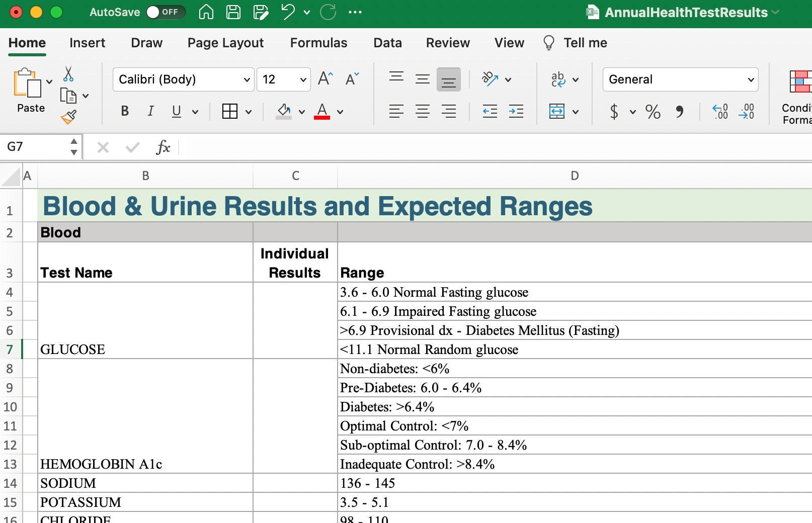This screenshot has height=523, width=812.
Task: Open the Font Color swatch menu
Action: 340,112
